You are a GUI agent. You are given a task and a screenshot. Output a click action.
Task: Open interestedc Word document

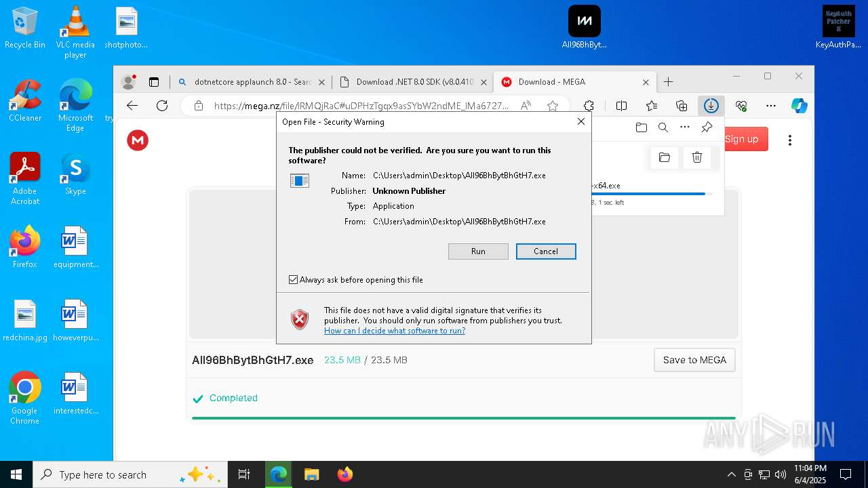[75, 394]
